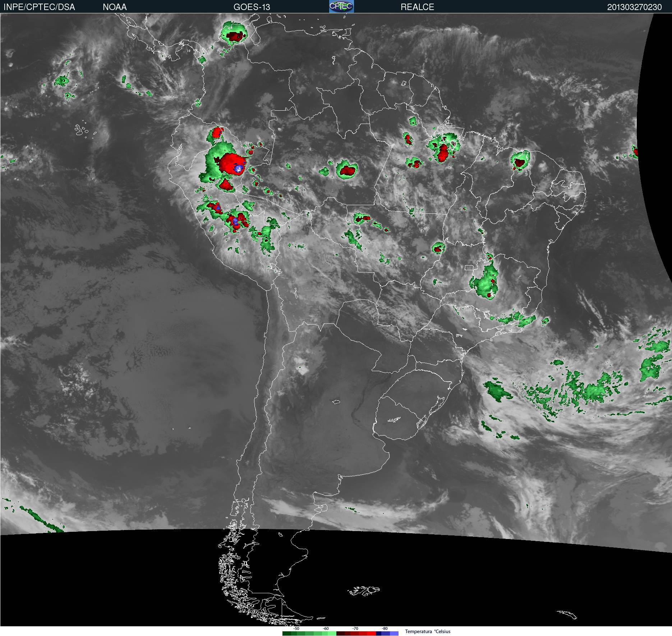The height and width of the screenshot is (636, 672).
Task: Click the -80 legend value
Action: (385, 628)
